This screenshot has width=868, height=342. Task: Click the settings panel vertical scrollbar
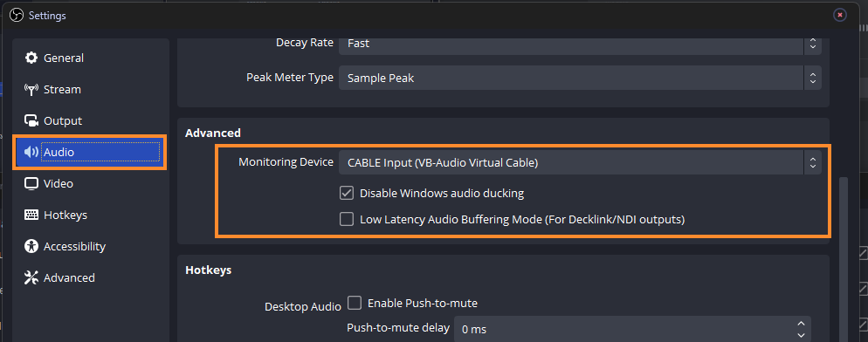tap(843, 260)
